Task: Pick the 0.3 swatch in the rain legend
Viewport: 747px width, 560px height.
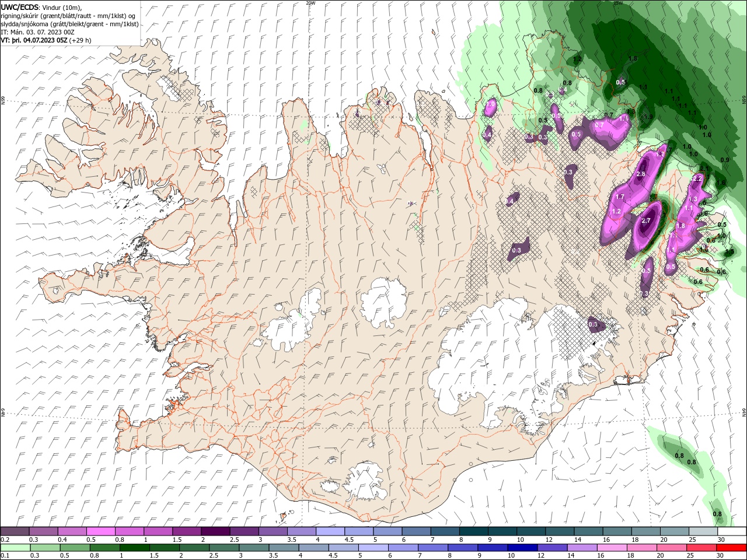Action: click(45, 548)
